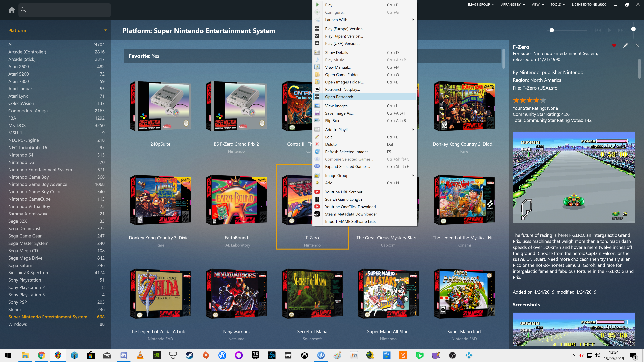Select the Super Mario Kart box art
The height and width of the screenshot is (362, 644).
click(x=464, y=294)
